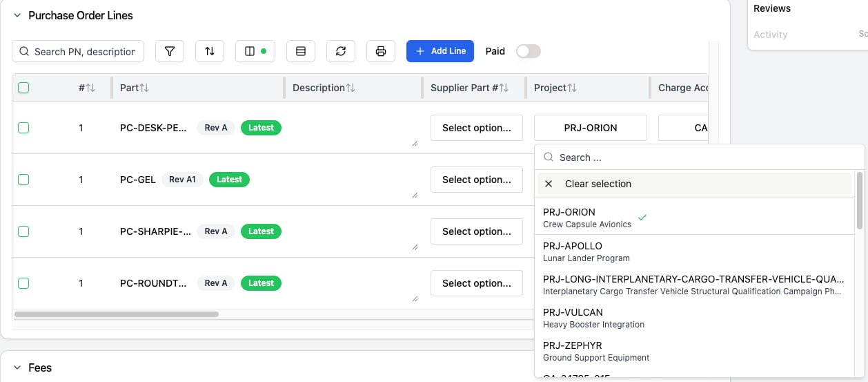Open Supplier Part dropdown for PC-SHARPIE row
868x382 pixels.
point(477,231)
